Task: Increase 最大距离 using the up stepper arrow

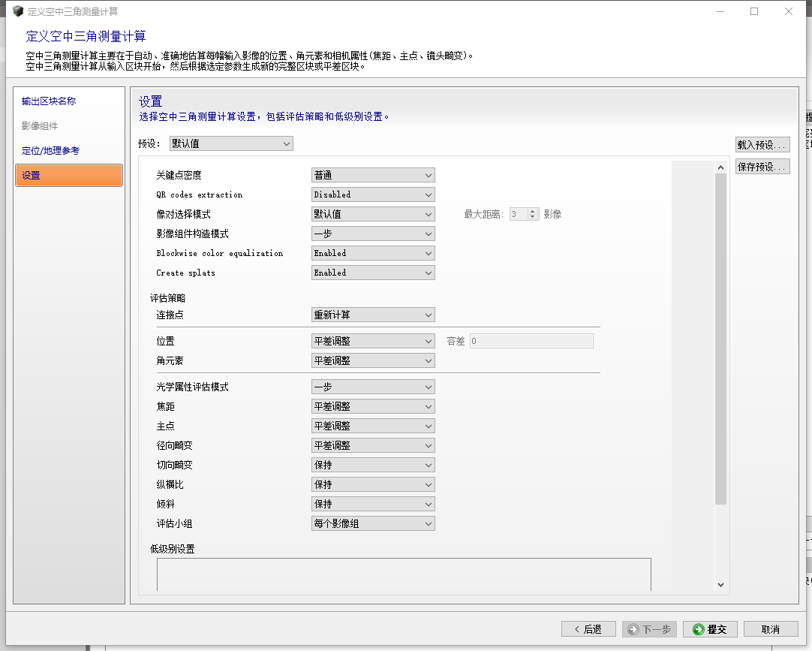Action: (x=531, y=210)
